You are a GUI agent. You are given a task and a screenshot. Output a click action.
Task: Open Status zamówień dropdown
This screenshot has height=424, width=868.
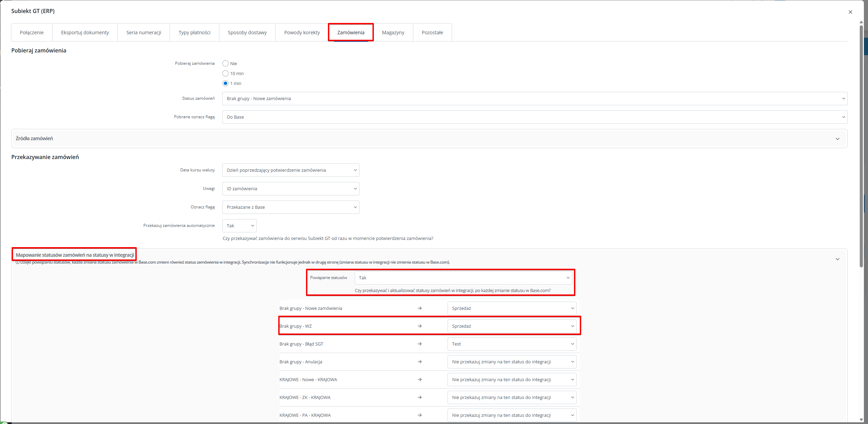(535, 98)
